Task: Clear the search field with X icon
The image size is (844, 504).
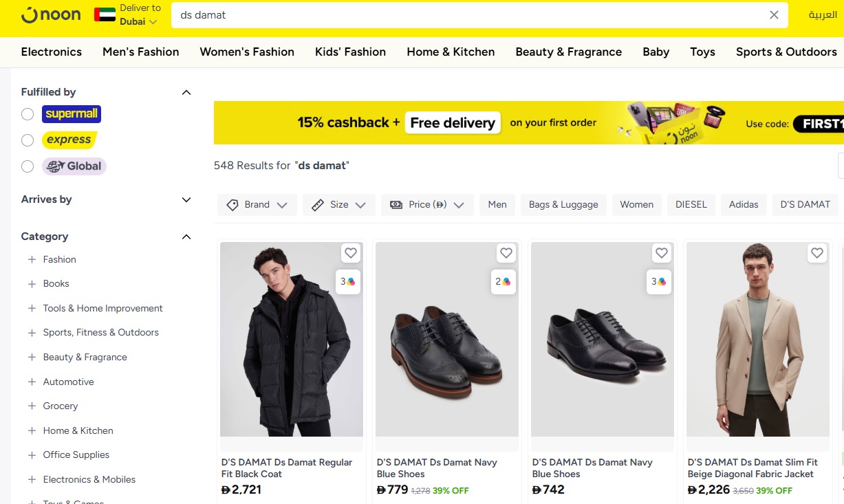Action: (x=774, y=15)
